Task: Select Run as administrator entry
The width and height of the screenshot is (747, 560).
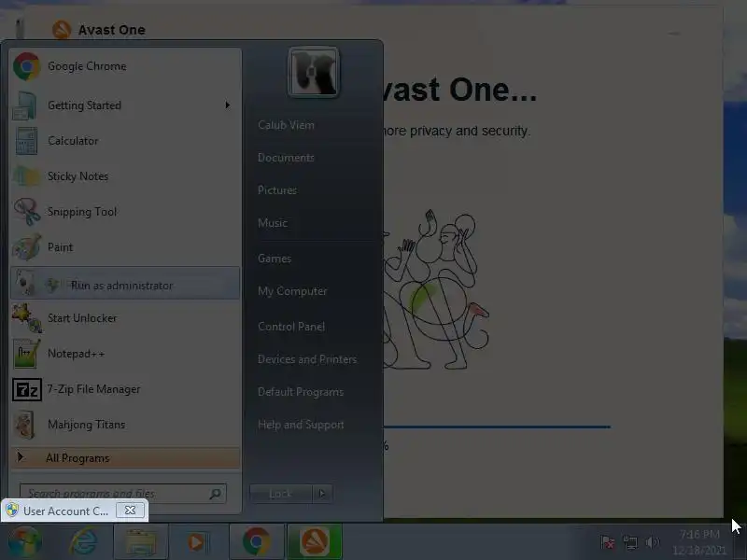Action: tap(125, 284)
